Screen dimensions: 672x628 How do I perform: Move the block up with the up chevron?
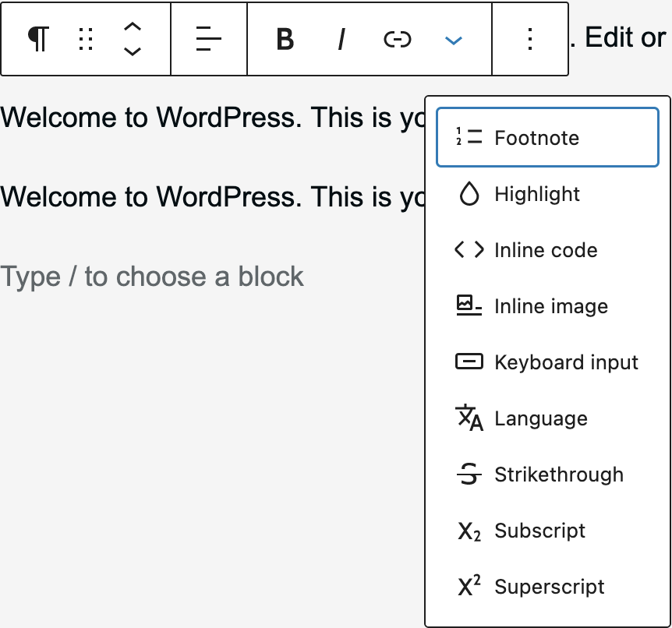coord(133,27)
